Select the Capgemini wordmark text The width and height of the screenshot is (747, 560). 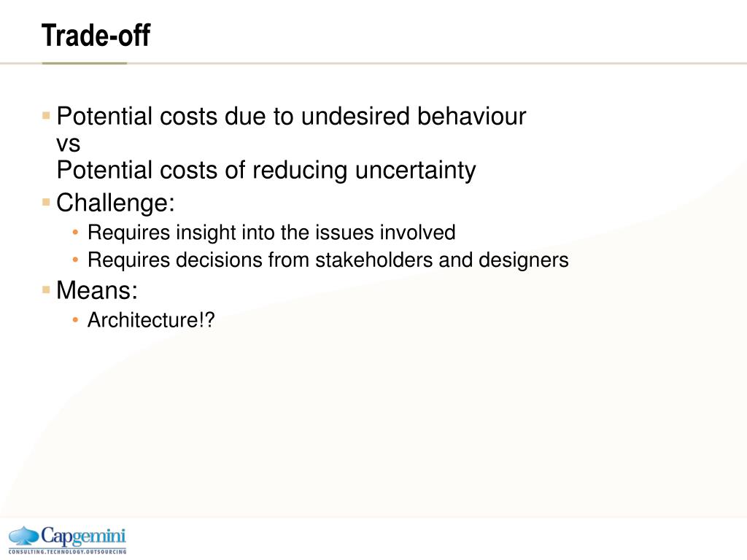click(83, 537)
